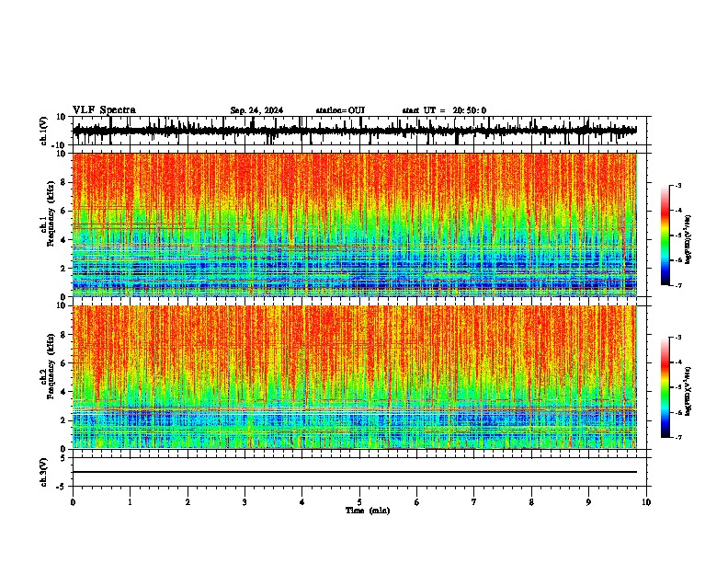Click the '5' tick on ch.3(V) axis
728x563 pixels.
click(63, 458)
